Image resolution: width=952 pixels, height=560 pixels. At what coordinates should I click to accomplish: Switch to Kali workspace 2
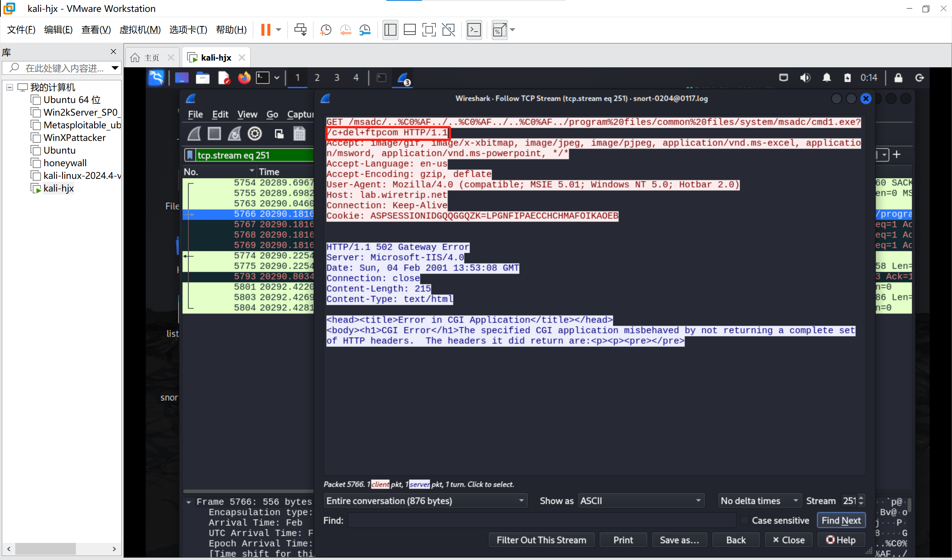click(x=317, y=78)
